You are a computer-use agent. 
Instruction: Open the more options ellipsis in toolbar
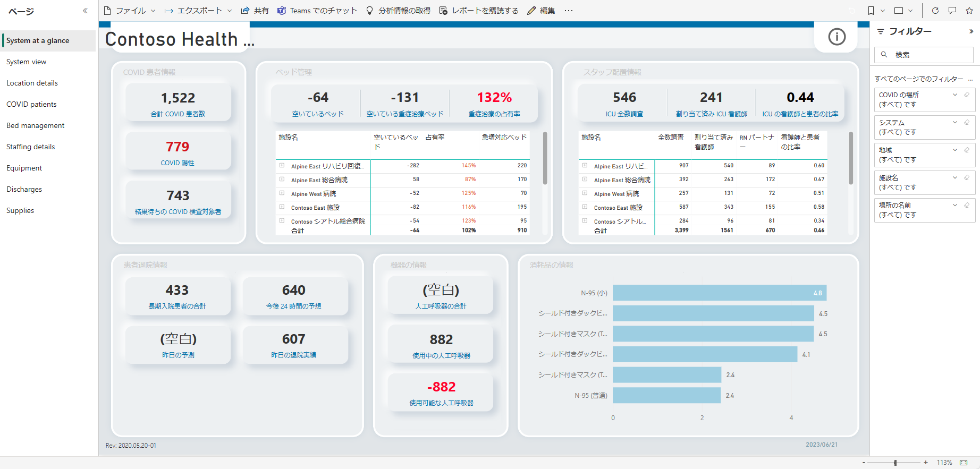[x=569, y=11]
